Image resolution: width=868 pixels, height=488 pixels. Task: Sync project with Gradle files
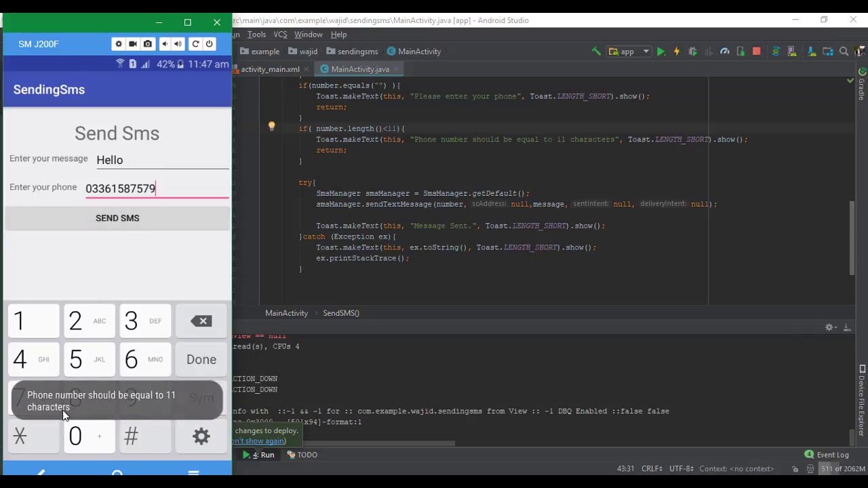coord(776,52)
